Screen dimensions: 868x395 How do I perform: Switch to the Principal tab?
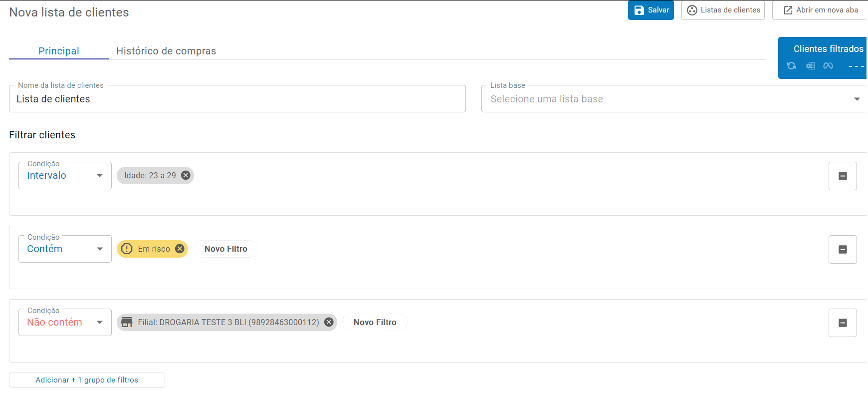click(59, 51)
